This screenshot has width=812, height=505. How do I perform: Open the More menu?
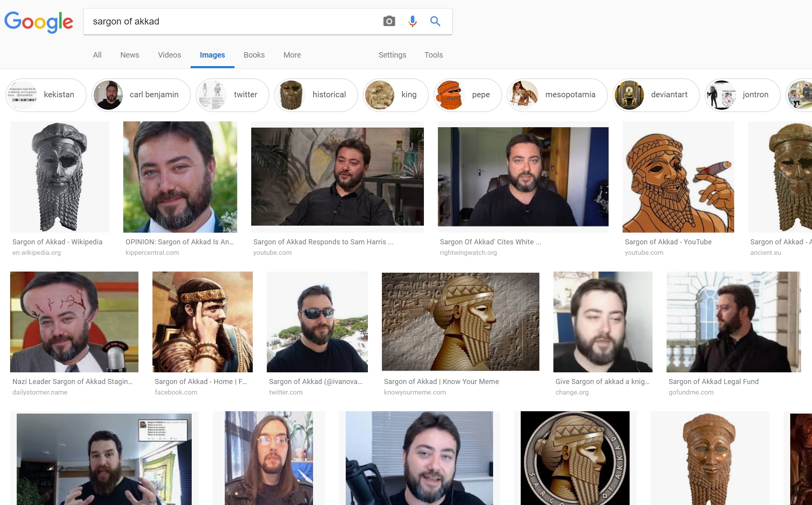292,55
